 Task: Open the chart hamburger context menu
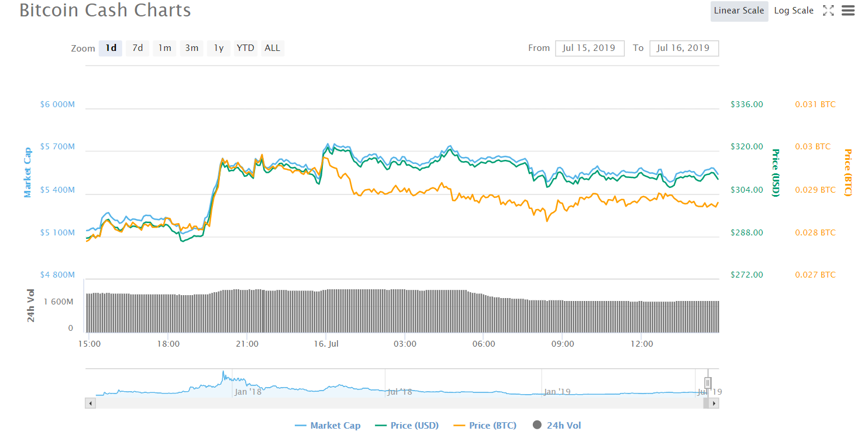[x=848, y=11]
